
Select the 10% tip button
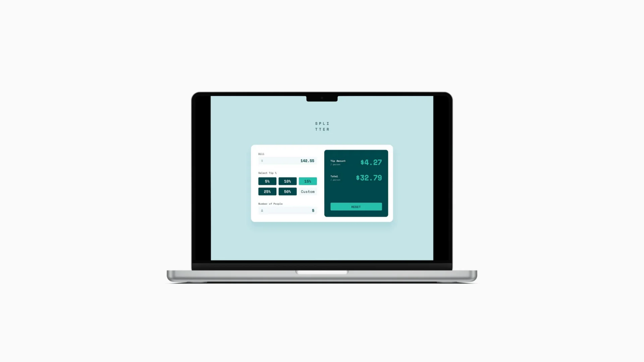point(287,181)
